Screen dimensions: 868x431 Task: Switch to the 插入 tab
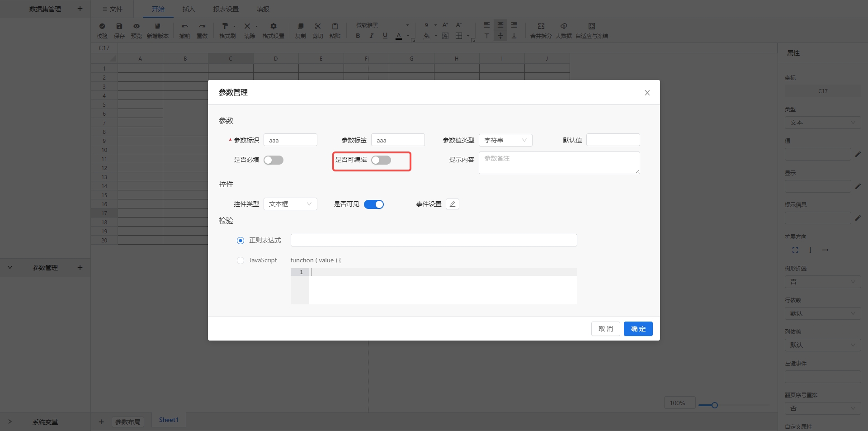point(189,9)
